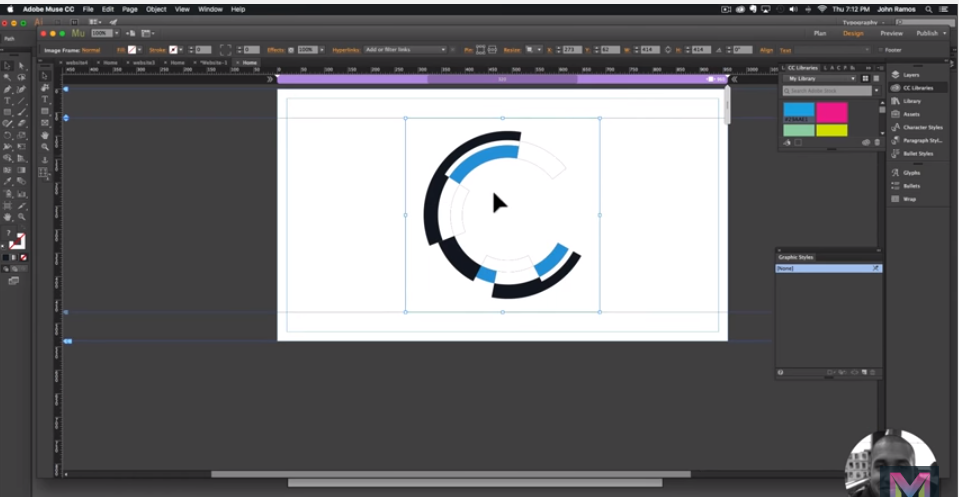
Task: Switch to the website4 document tab
Action: (x=76, y=62)
